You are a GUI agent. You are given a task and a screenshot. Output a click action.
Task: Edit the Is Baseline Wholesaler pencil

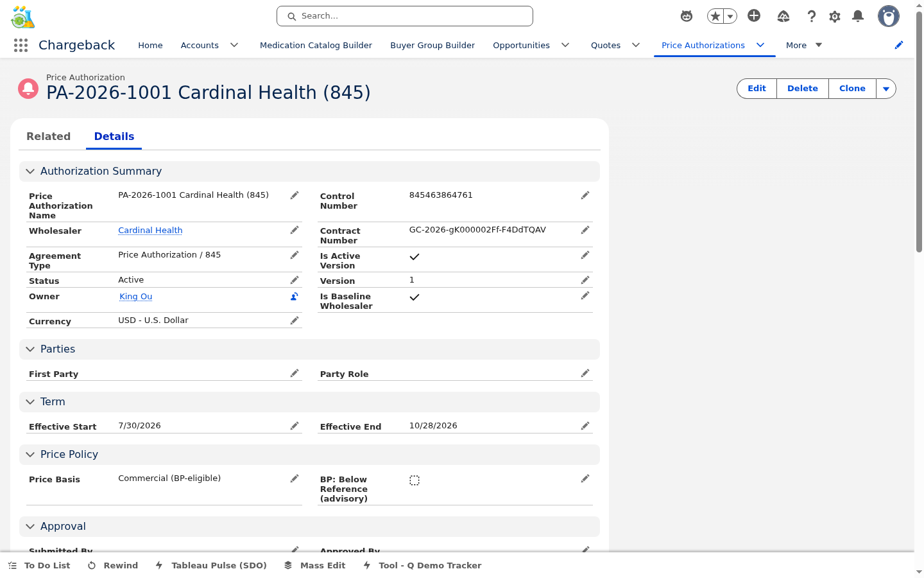[x=585, y=295]
